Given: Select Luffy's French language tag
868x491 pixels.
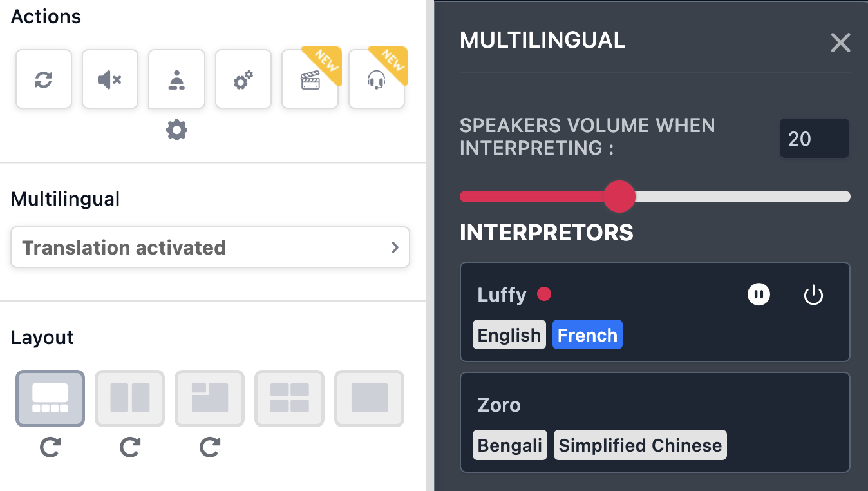Looking at the screenshot, I should tap(587, 335).
